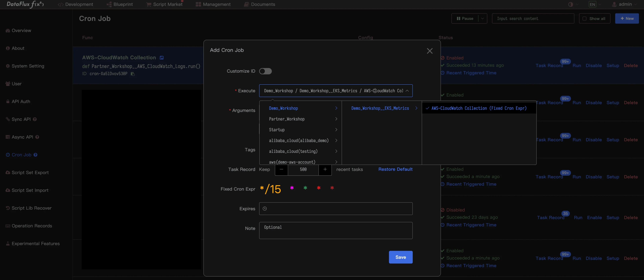Click the copy ID icon beside cron-Xa5lDvov530P
This screenshot has height=280, width=644.
[133, 74]
